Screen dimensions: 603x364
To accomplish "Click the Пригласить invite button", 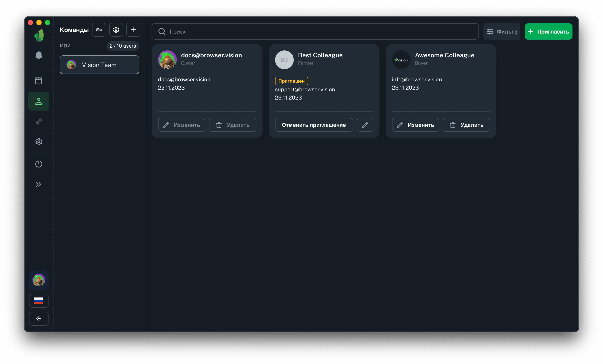I will (548, 32).
